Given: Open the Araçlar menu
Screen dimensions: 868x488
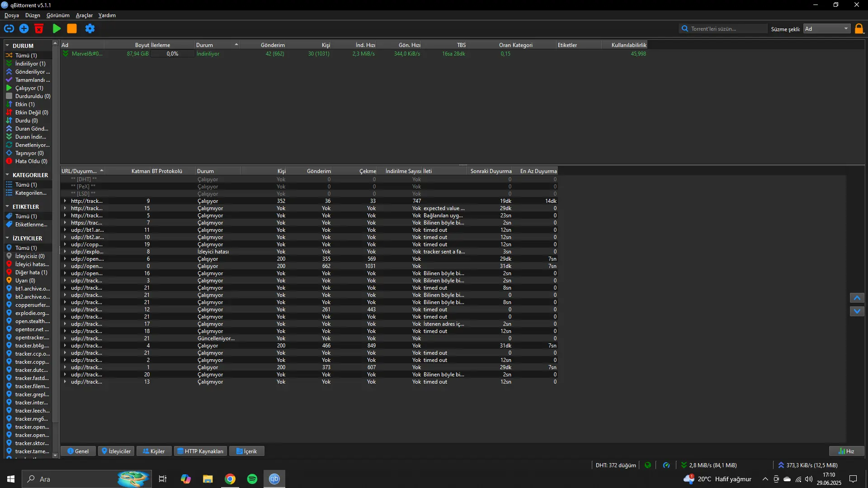Looking at the screenshot, I should coord(84,15).
